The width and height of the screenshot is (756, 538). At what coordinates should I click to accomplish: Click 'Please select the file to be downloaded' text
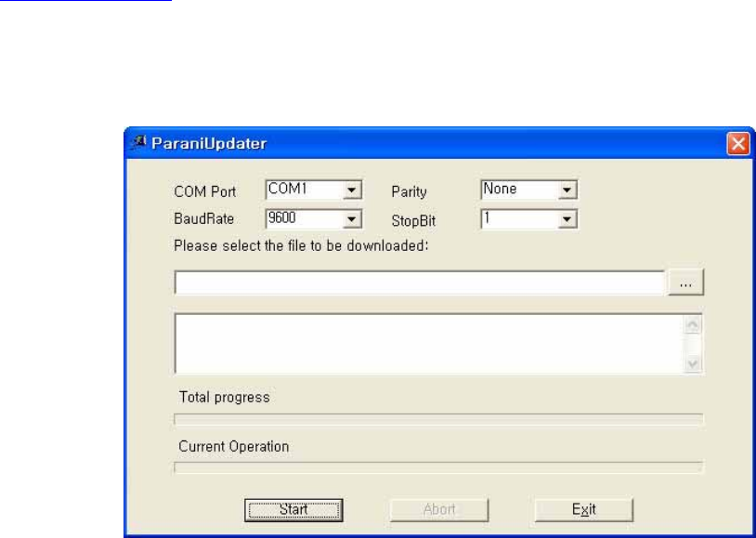coord(301,245)
